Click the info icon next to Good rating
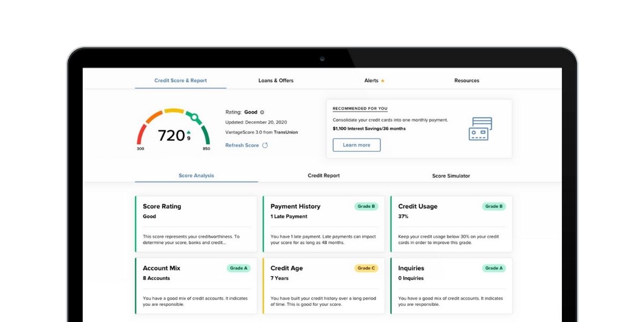Screen dimensions: 644x322 tap(262, 112)
